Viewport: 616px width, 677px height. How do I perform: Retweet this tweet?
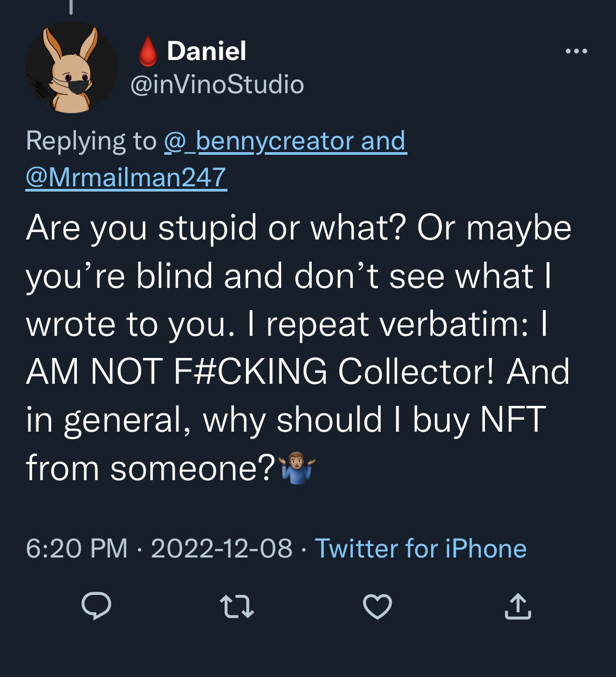(236, 605)
